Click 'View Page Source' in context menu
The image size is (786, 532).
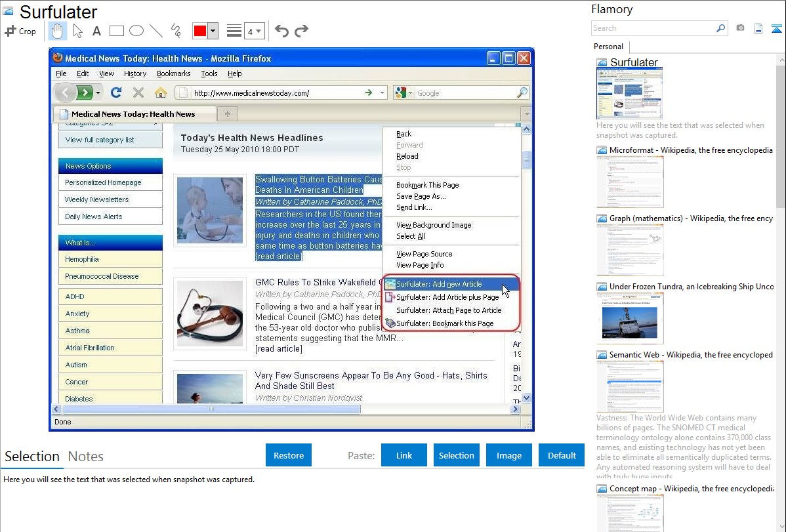tap(424, 255)
